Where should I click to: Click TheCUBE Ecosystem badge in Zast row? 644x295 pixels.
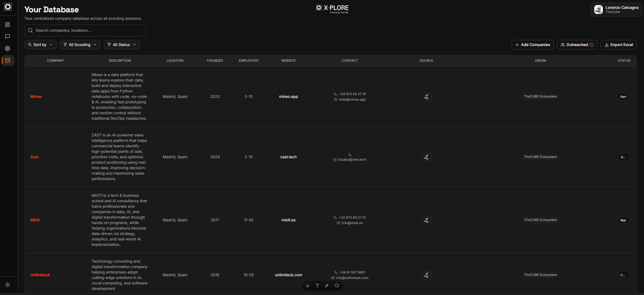point(540,157)
